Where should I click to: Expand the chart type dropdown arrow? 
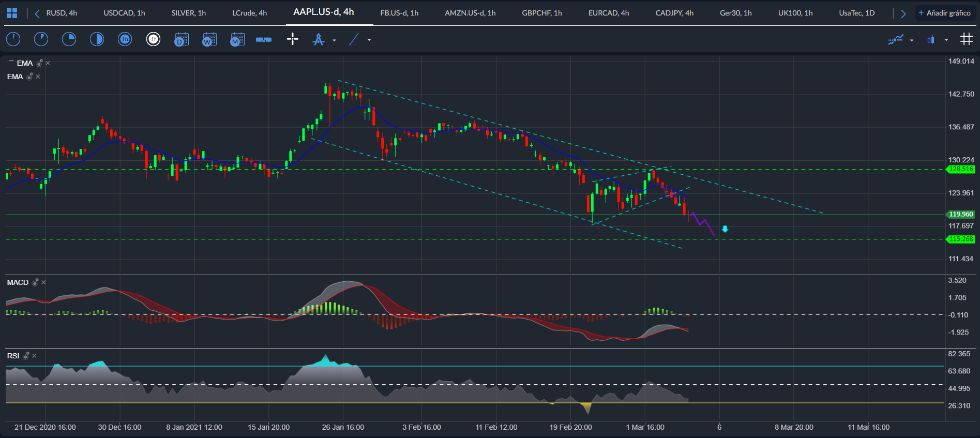pos(946,40)
